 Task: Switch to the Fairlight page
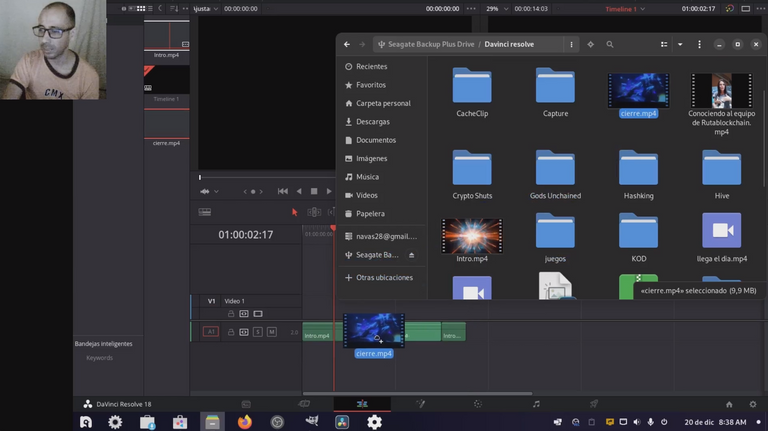(x=536, y=404)
